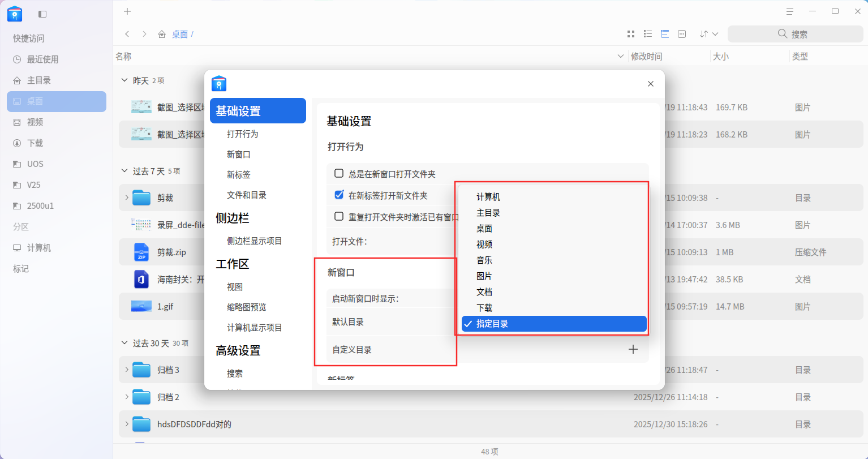Open 最近使用 in the sidebar

tap(57, 59)
